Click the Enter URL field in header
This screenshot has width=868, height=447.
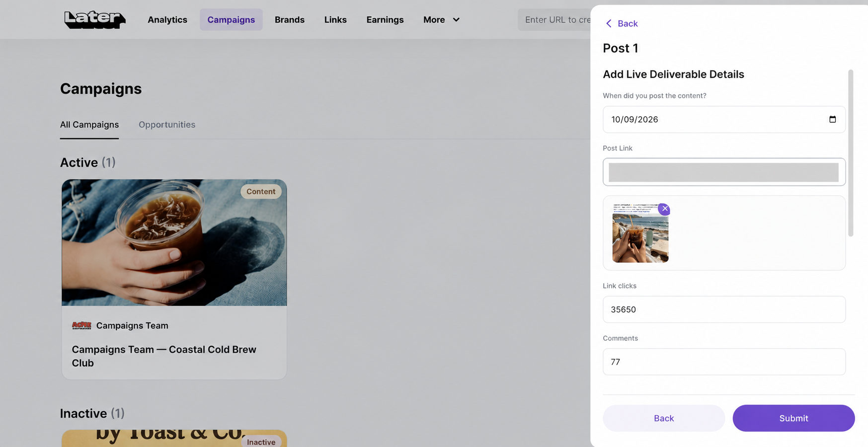point(554,20)
